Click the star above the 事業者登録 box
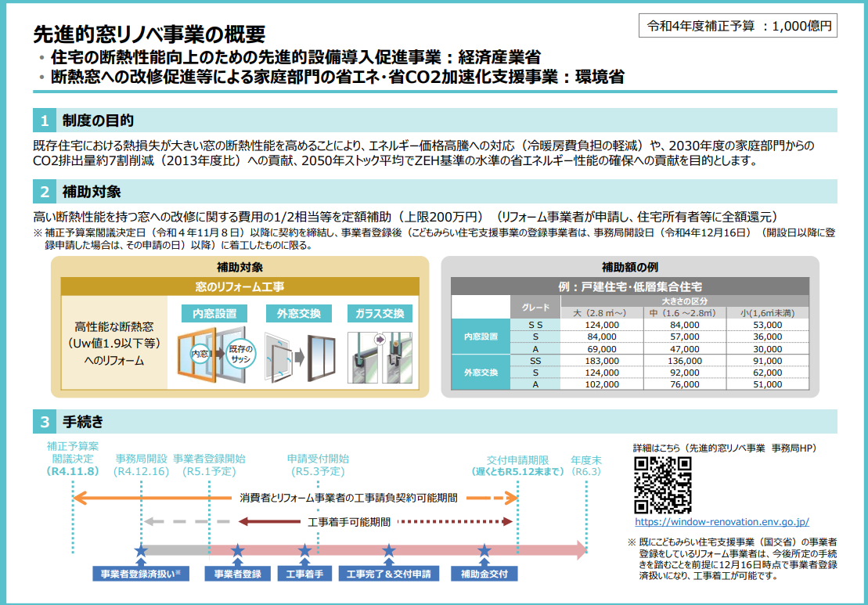 click(x=237, y=550)
